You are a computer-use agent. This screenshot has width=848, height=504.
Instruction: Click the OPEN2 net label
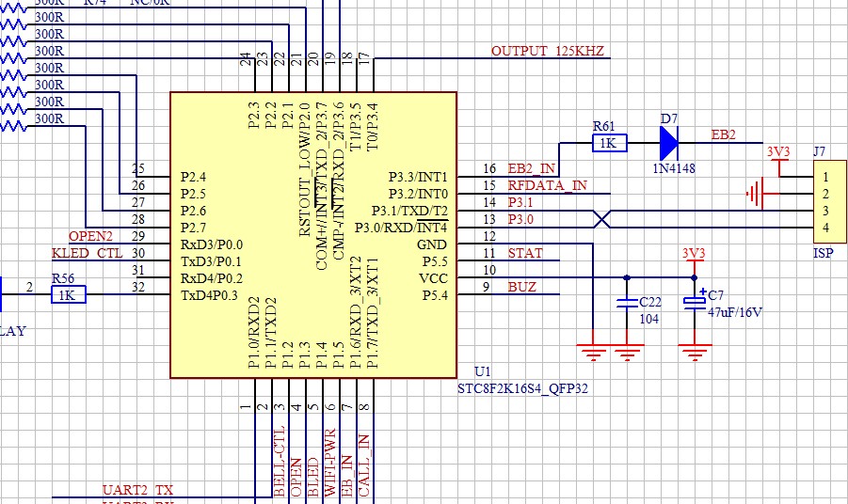click(x=91, y=236)
